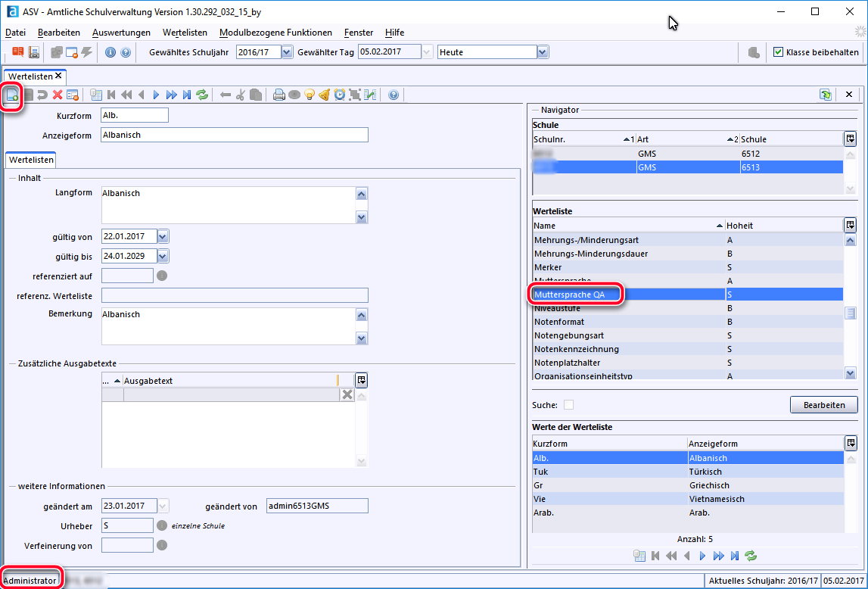Open list view icon in the main toolbar

(96, 95)
